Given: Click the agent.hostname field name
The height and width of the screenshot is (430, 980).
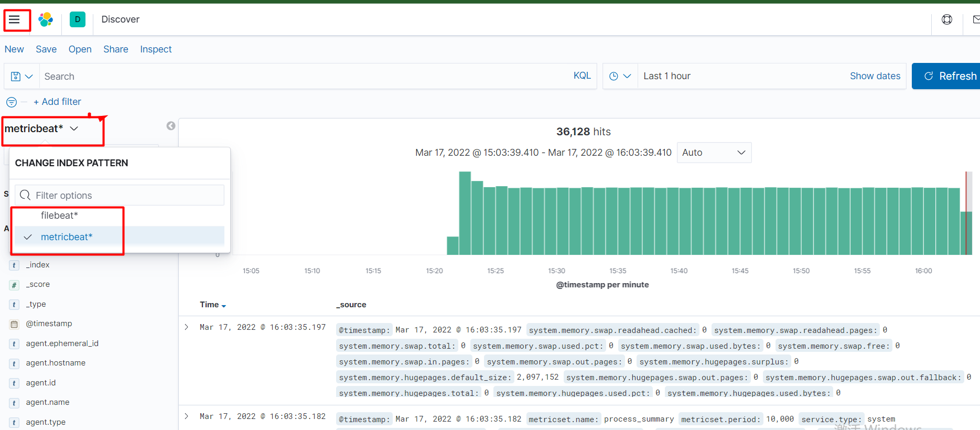Looking at the screenshot, I should [56, 363].
